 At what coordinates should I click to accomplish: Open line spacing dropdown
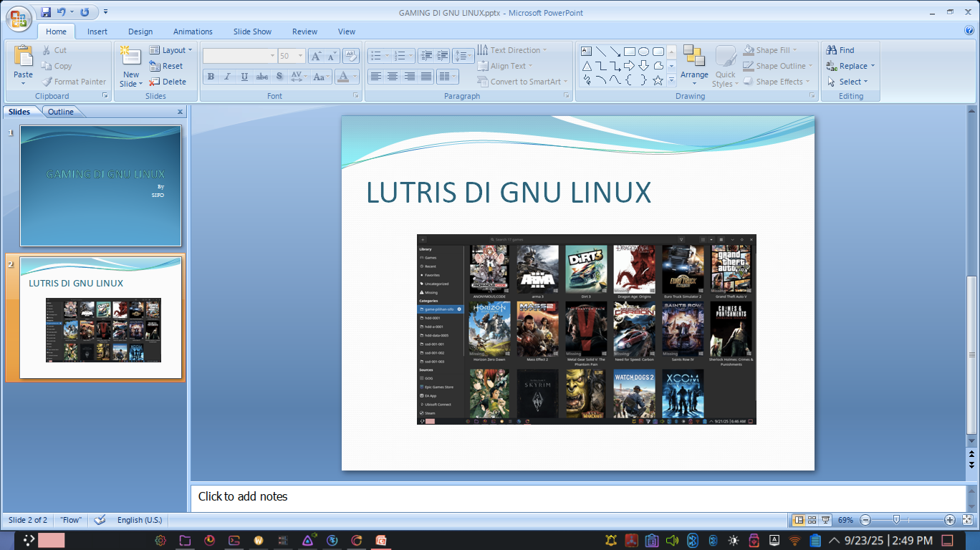(463, 56)
